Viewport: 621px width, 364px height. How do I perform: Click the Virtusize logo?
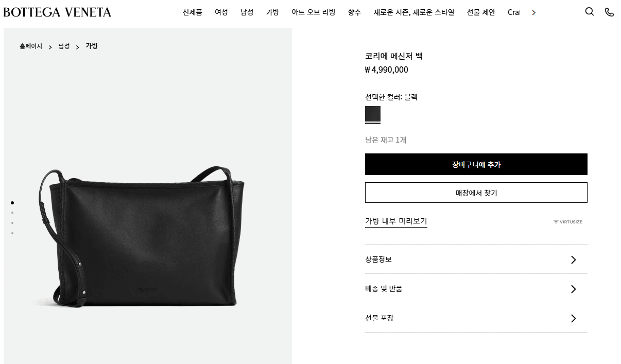coord(567,222)
